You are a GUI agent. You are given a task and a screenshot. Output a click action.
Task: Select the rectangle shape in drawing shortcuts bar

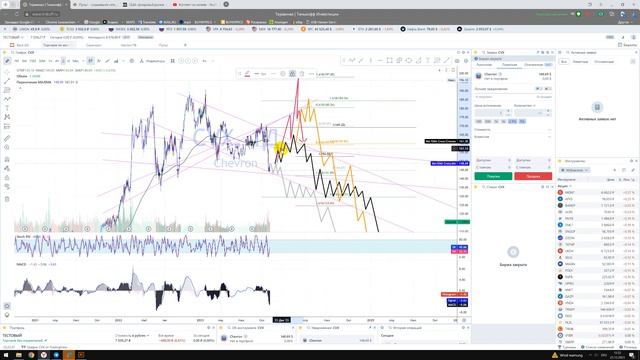pos(389,60)
